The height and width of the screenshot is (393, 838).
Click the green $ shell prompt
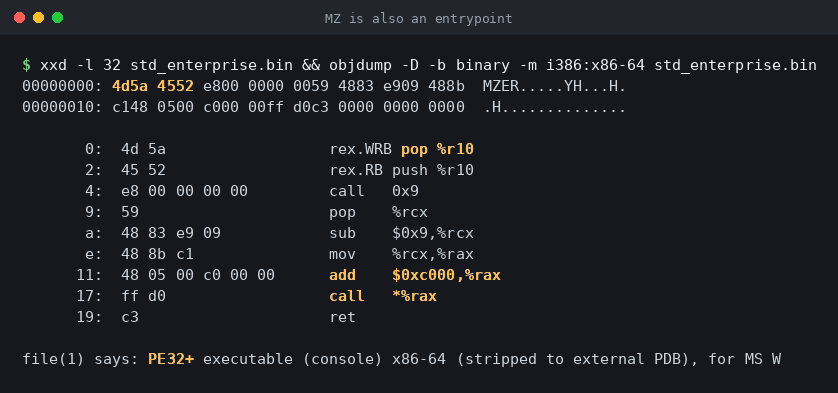click(x=26, y=65)
